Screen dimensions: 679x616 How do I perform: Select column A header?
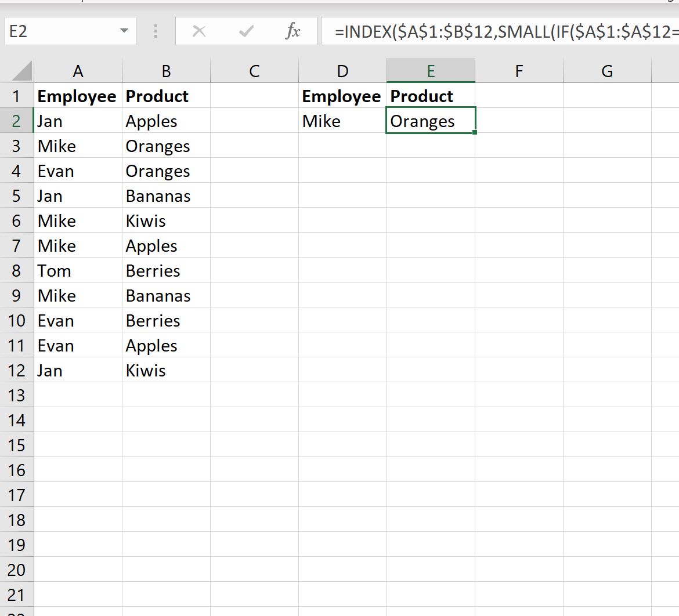78,71
